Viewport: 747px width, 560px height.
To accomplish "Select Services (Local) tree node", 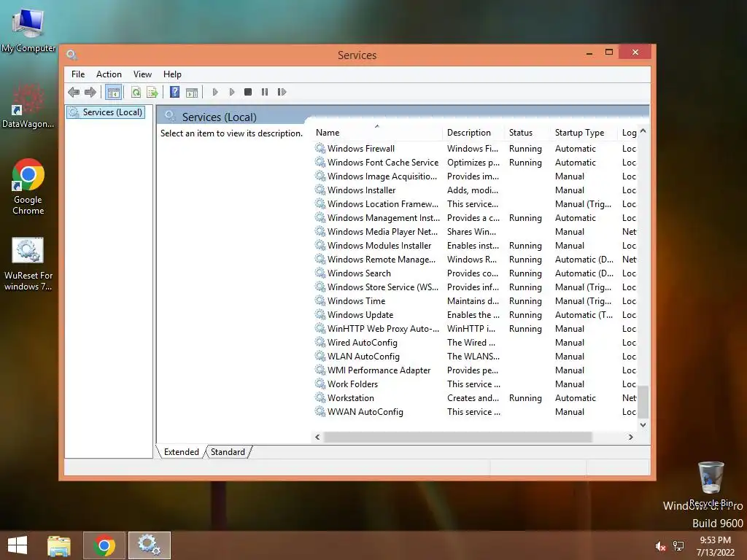I will [x=106, y=112].
